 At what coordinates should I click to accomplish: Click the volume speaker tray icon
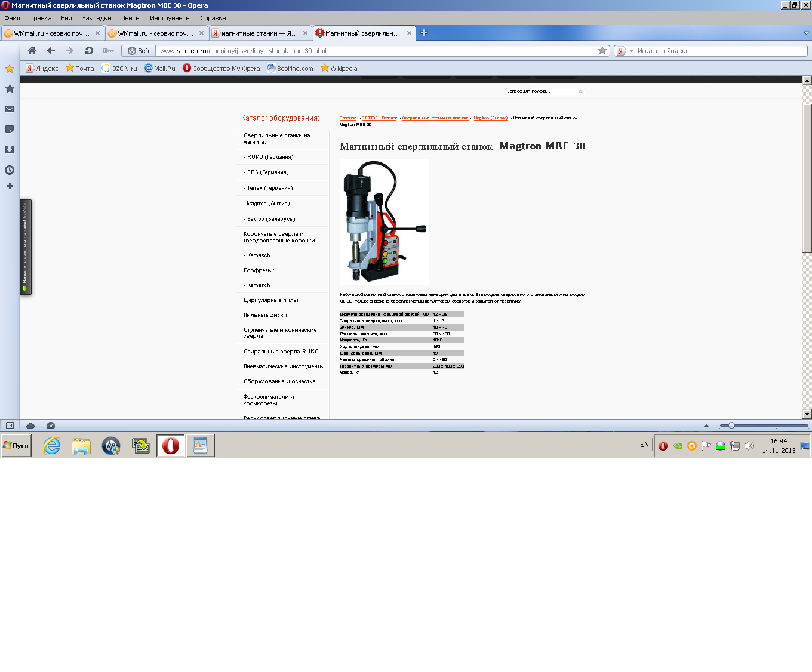[749, 446]
